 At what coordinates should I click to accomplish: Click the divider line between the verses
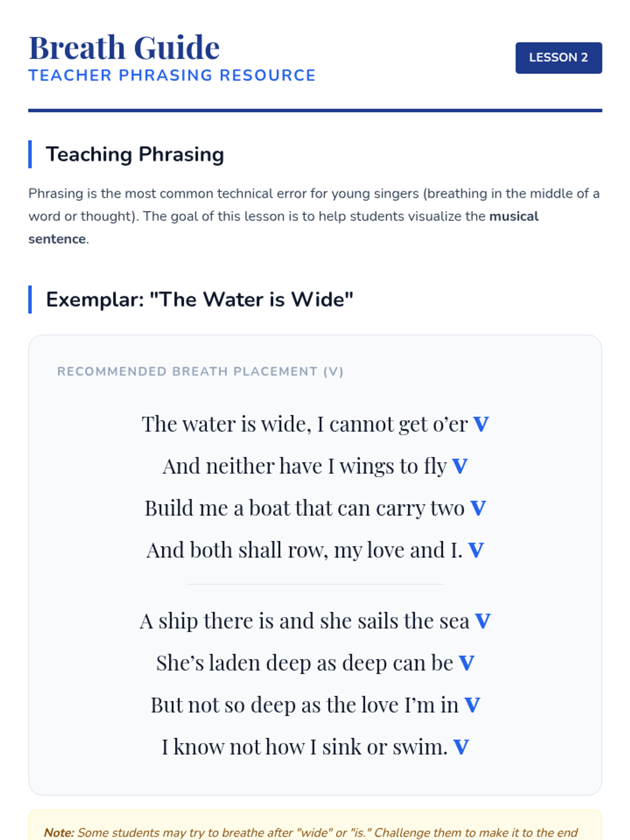click(315, 584)
